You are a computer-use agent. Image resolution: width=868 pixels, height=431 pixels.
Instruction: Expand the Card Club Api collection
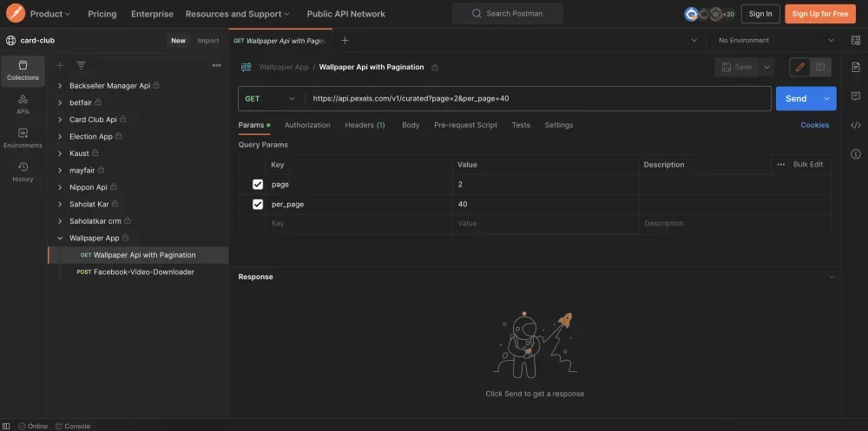click(x=60, y=120)
